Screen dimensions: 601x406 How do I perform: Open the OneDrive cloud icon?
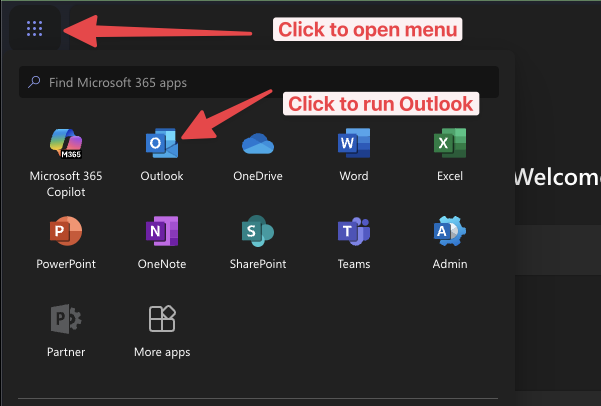pyautogui.click(x=258, y=145)
